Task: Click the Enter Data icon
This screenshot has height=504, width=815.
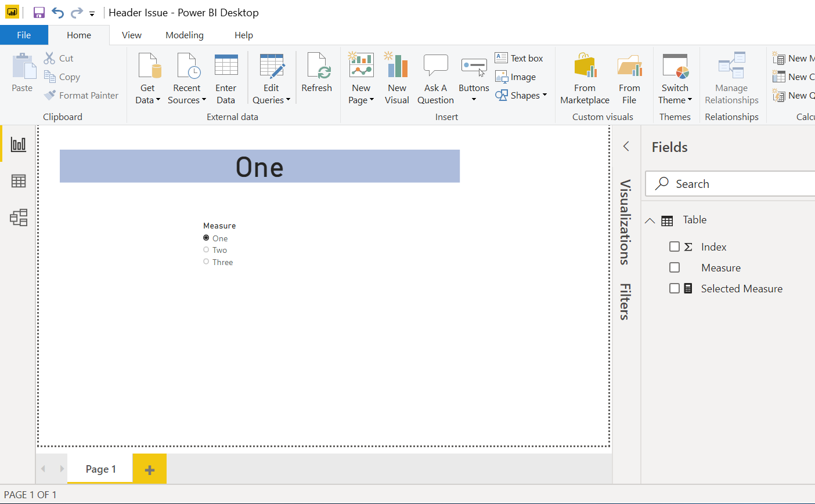Action: [226, 65]
